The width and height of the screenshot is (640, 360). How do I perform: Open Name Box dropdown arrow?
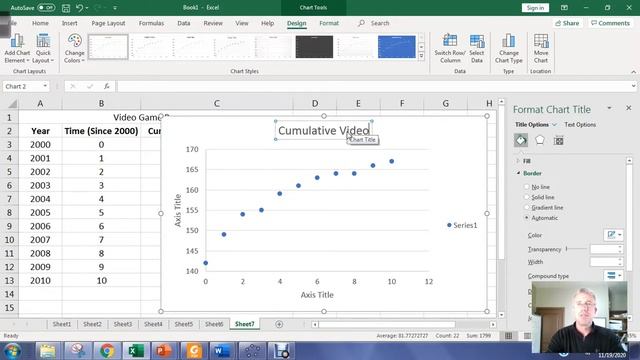pos(45,86)
